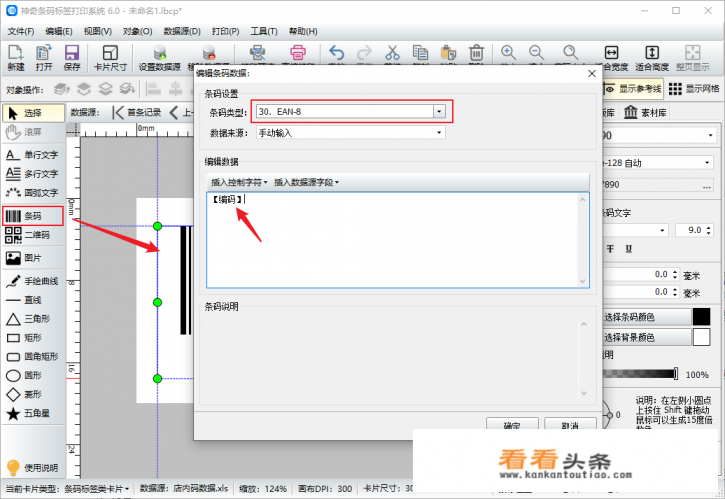The width and height of the screenshot is (725, 499).
Task: Open the Object (对象) menu
Action: coord(137,31)
